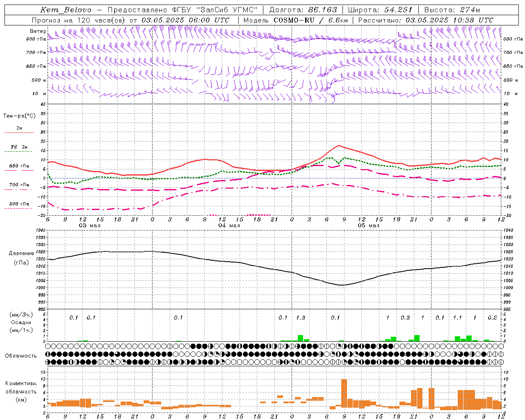Viewport: 525px width, 420px height.
Task: Click the station name Kem_Belovo in header
Action: tap(66, 10)
